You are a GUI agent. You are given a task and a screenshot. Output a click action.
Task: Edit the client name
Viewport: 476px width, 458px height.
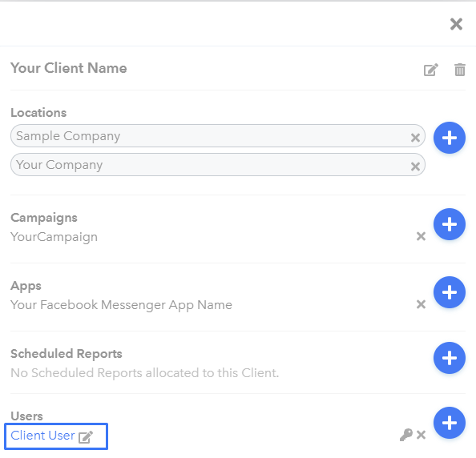431,70
